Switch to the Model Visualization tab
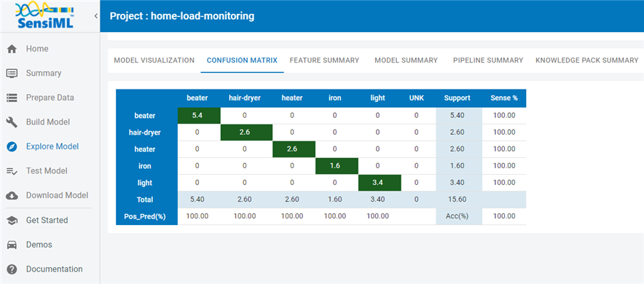Image resolution: width=644 pixels, height=284 pixels. coord(154,60)
